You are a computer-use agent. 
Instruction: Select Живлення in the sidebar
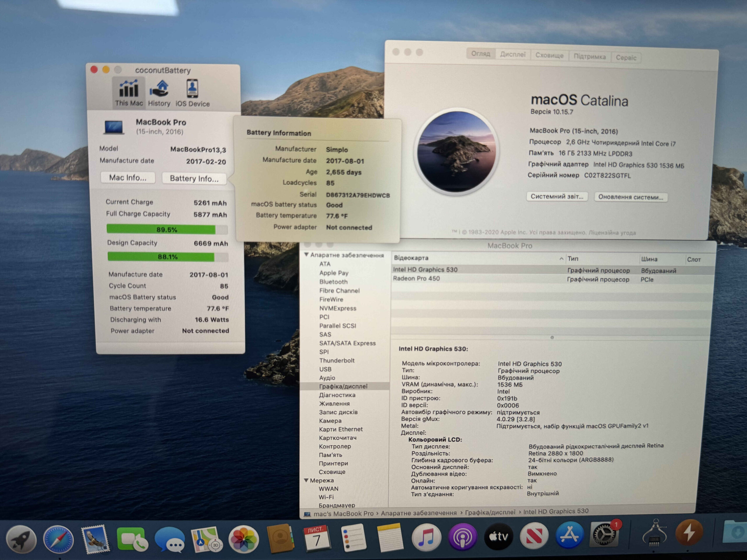tap(334, 403)
